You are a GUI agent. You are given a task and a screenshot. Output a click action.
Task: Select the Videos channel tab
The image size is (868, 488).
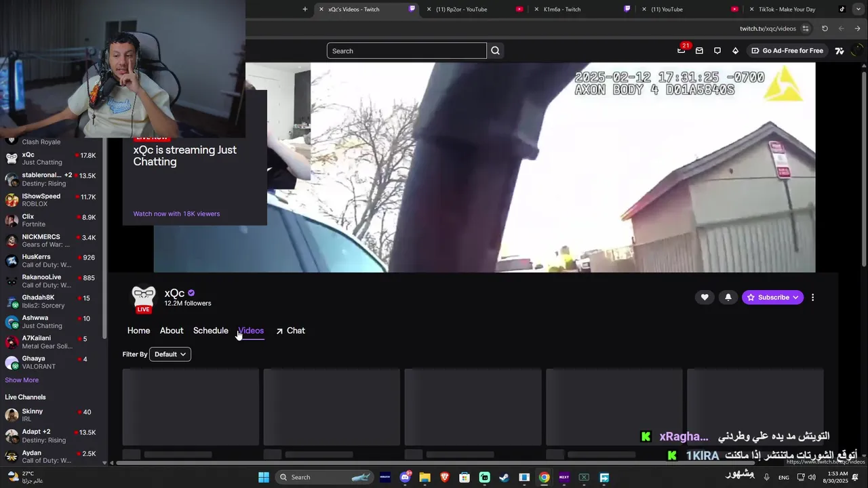pos(251,331)
